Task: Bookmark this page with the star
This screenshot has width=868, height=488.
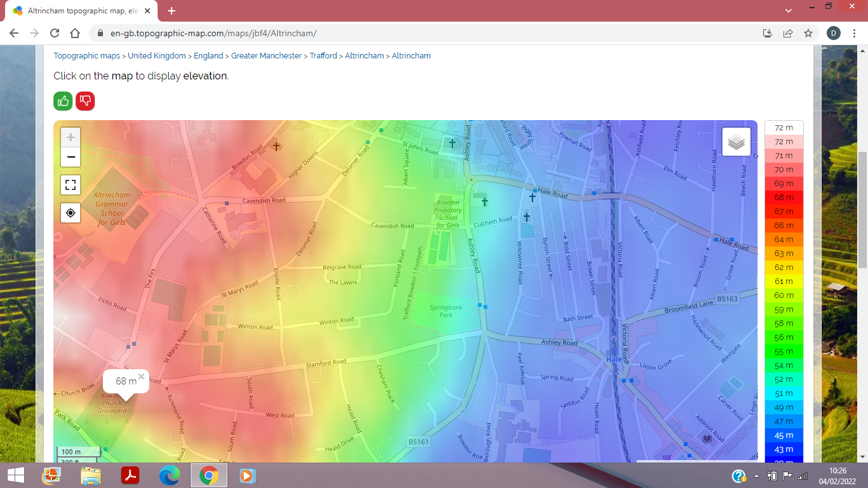Action: click(808, 33)
